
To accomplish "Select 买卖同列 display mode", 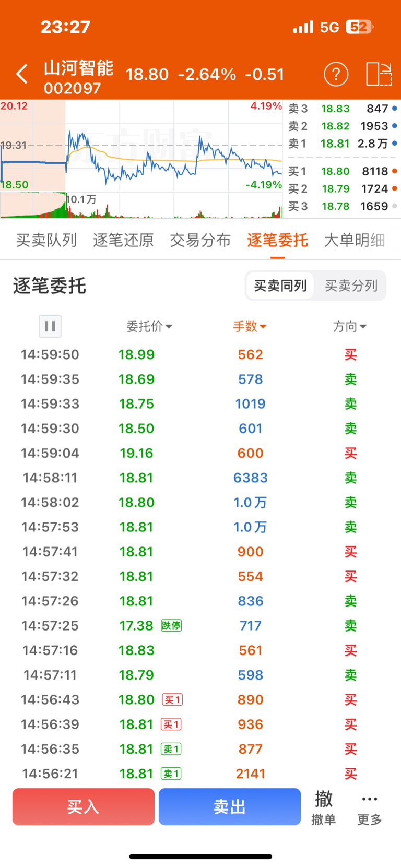I will tap(280, 286).
